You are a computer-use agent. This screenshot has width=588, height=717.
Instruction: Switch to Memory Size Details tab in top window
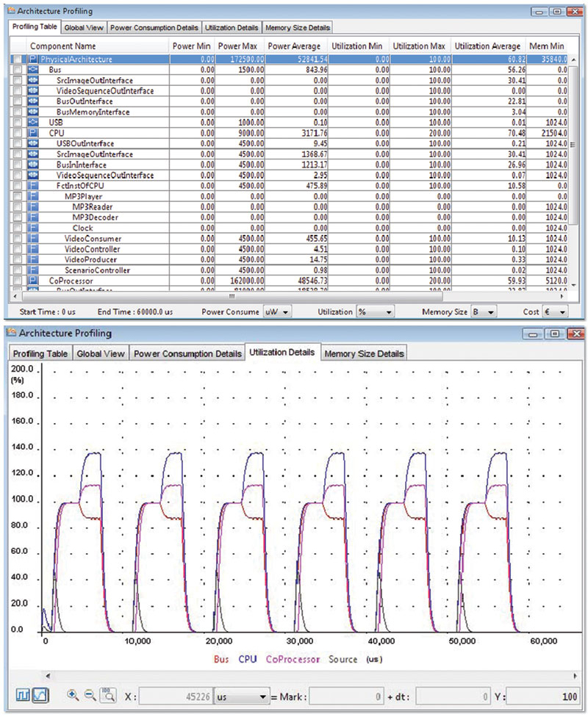(x=298, y=27)
